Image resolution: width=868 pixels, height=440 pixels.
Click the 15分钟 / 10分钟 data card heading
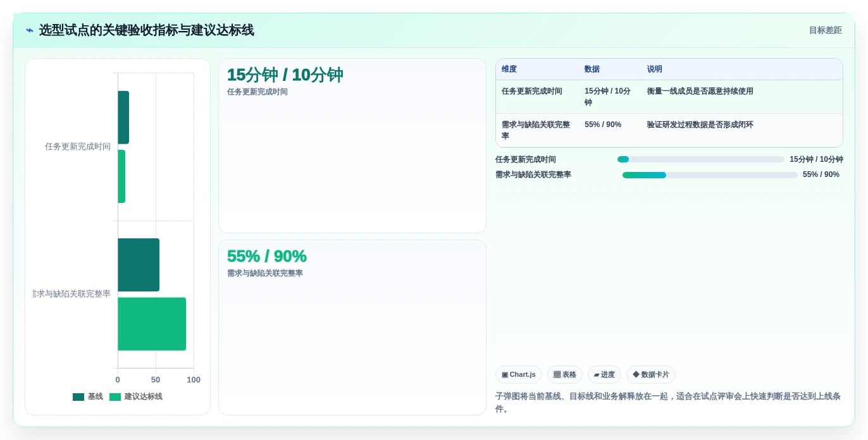click(285, 75)
